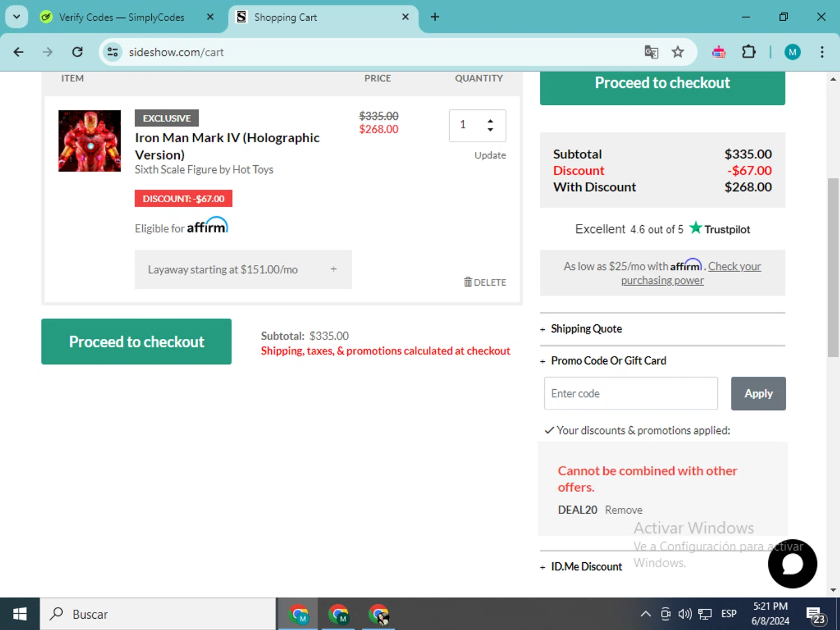This screenshot has height=630, width=840.
Task: Collapse Promo Code Or Gift Card section
Action: (603, 361)
